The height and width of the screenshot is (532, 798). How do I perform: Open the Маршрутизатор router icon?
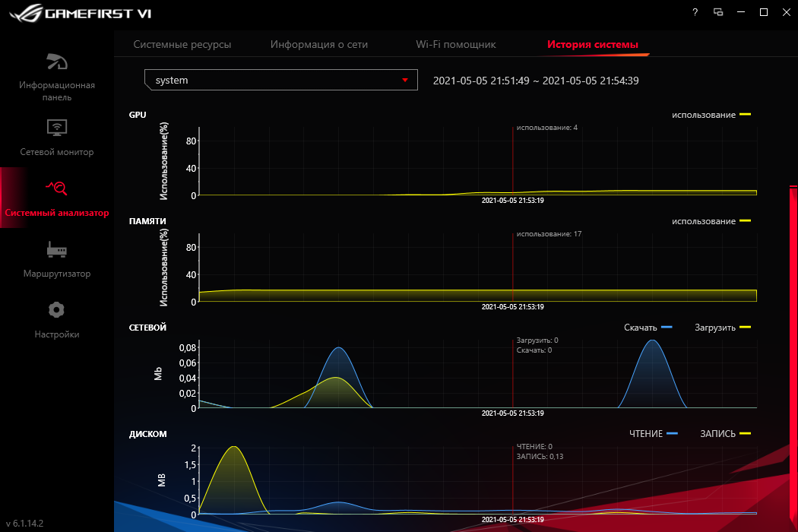click(x=56, y=249)
